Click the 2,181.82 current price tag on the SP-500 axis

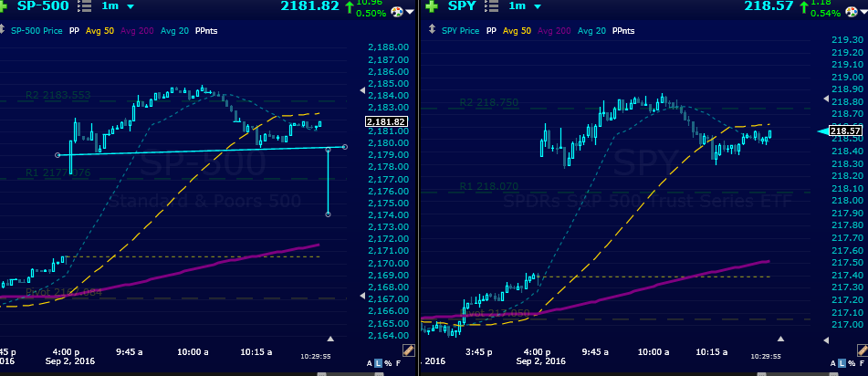tap(386, 121)
